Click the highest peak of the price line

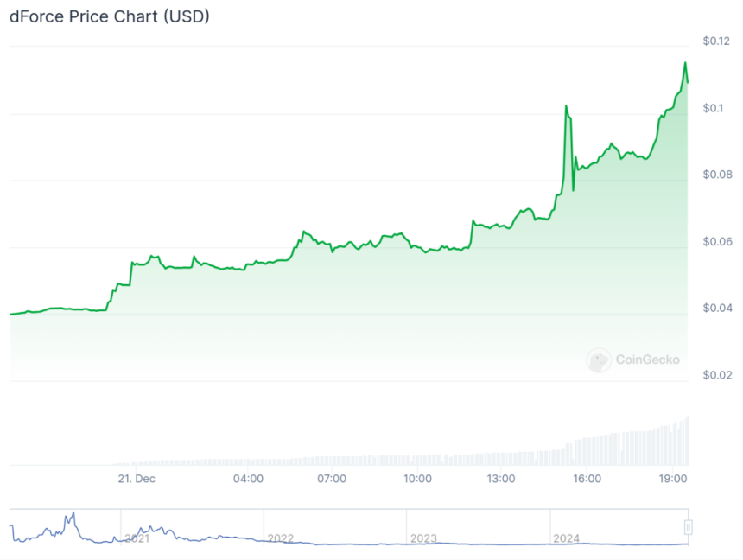coord(685,62)
